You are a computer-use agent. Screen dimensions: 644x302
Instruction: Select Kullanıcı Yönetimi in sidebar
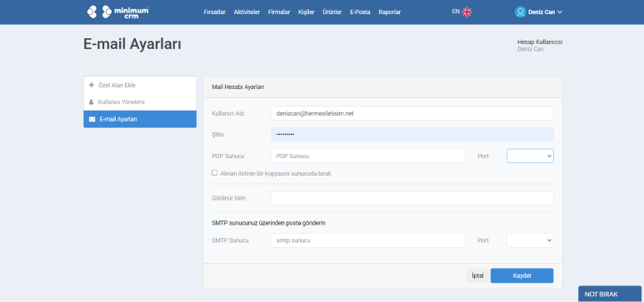(140, 102)
